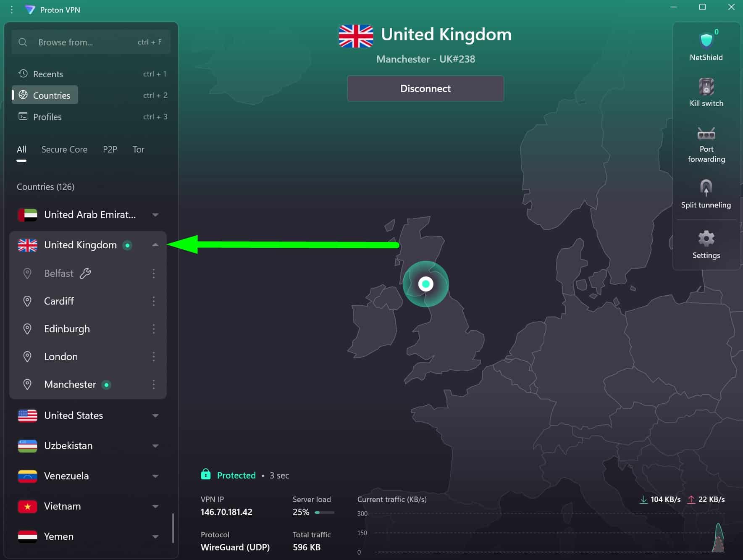Switch to the Tor tab
The height and width of the screenshot is (560, 743).
tap(138, 150)
